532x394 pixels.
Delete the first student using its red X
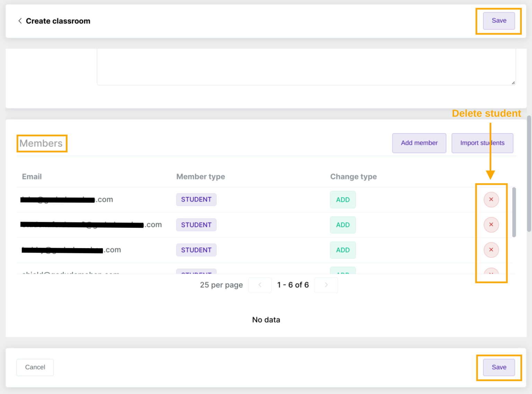click(491, 199)
